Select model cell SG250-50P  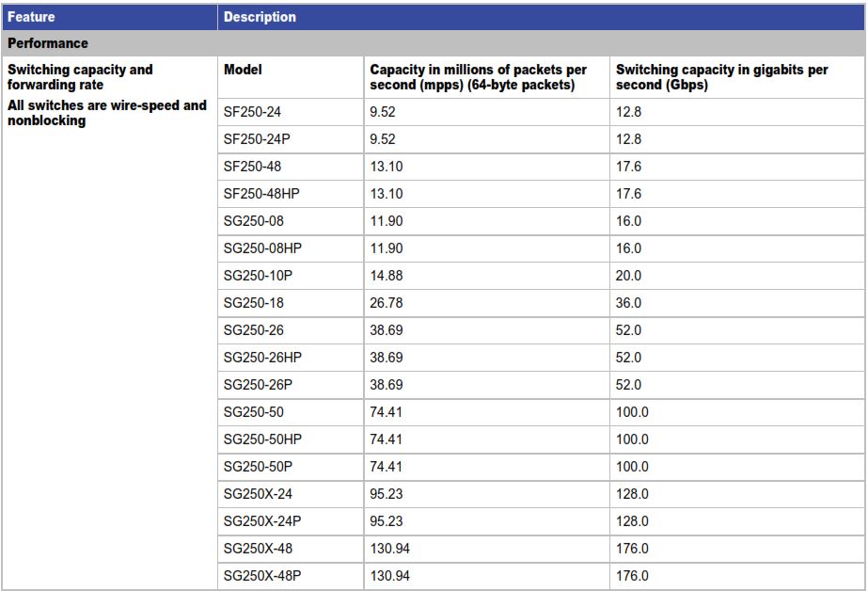(291, 467)
